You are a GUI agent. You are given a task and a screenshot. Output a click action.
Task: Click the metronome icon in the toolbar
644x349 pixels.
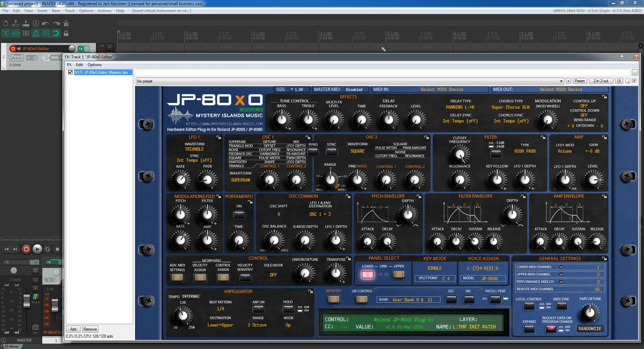66,23
